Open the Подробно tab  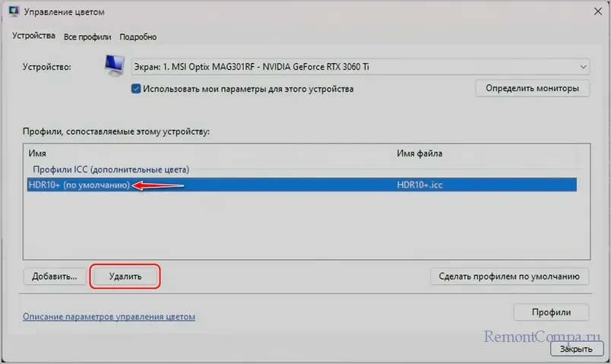138,37
